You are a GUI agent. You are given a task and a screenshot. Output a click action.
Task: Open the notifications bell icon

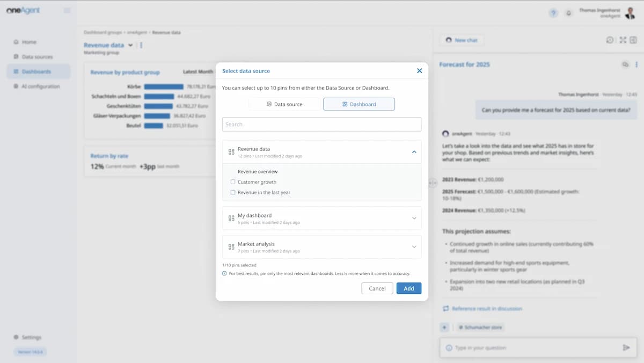click(x=568, y=13)
